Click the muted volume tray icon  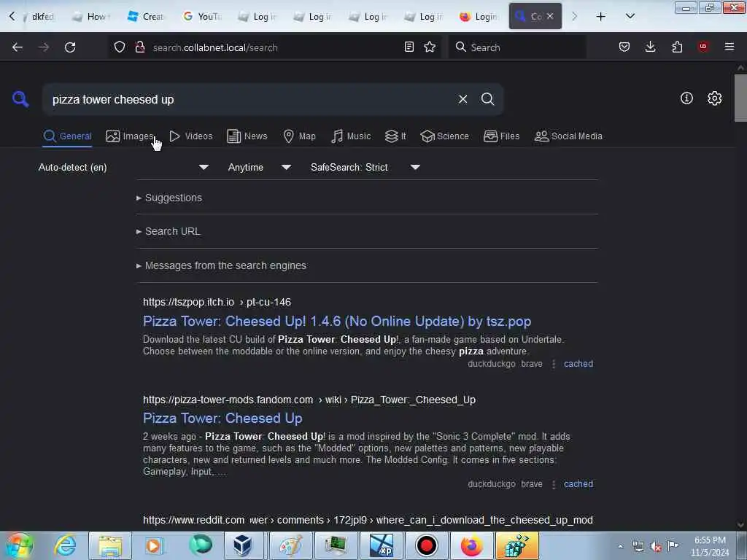[656, 547]
